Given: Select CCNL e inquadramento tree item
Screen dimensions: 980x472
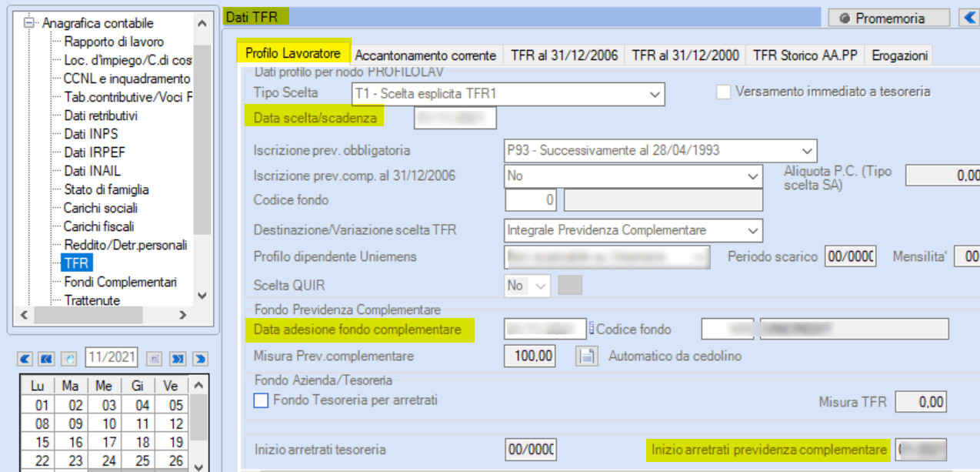Looking at the screenshot, I should 127,79.
